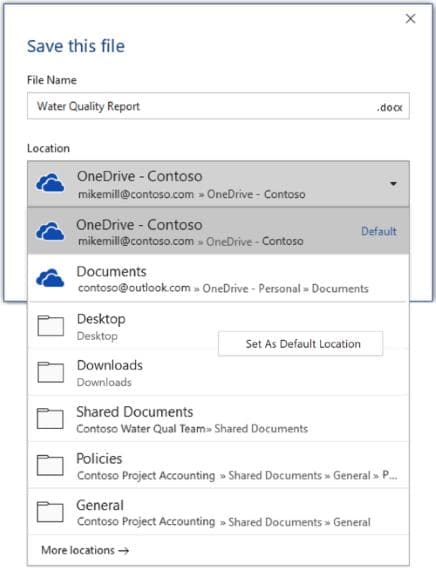436x572 pixels.
Task: Choose the Shared Documents location
Action: [218, 419]
